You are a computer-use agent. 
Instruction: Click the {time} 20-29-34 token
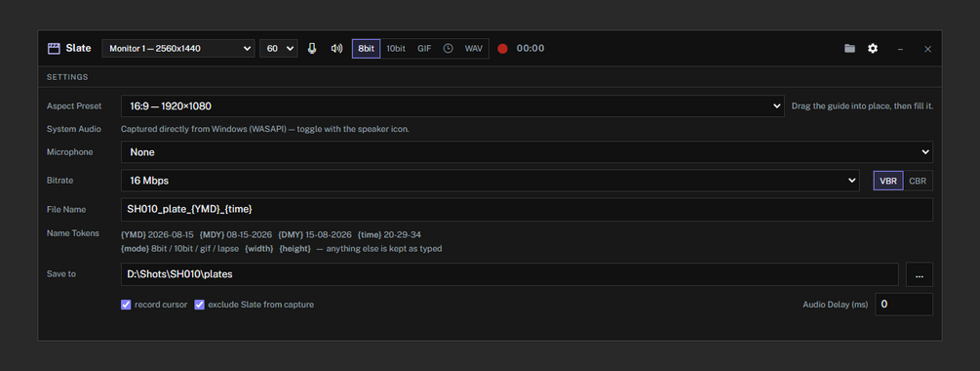point(389,234)
